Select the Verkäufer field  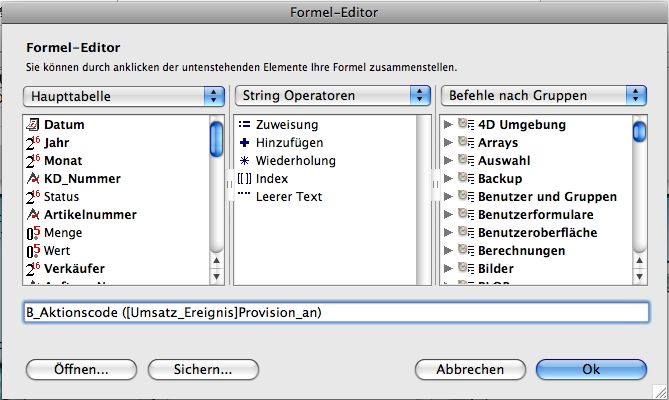point(74,269)
